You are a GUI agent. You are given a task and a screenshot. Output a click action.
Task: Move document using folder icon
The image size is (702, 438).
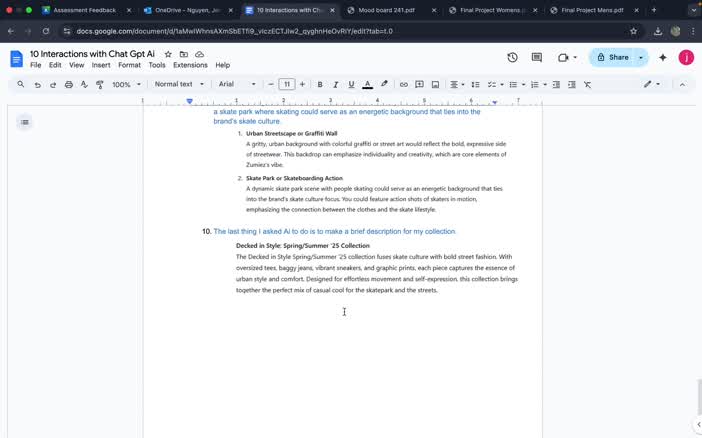(184, 54)
